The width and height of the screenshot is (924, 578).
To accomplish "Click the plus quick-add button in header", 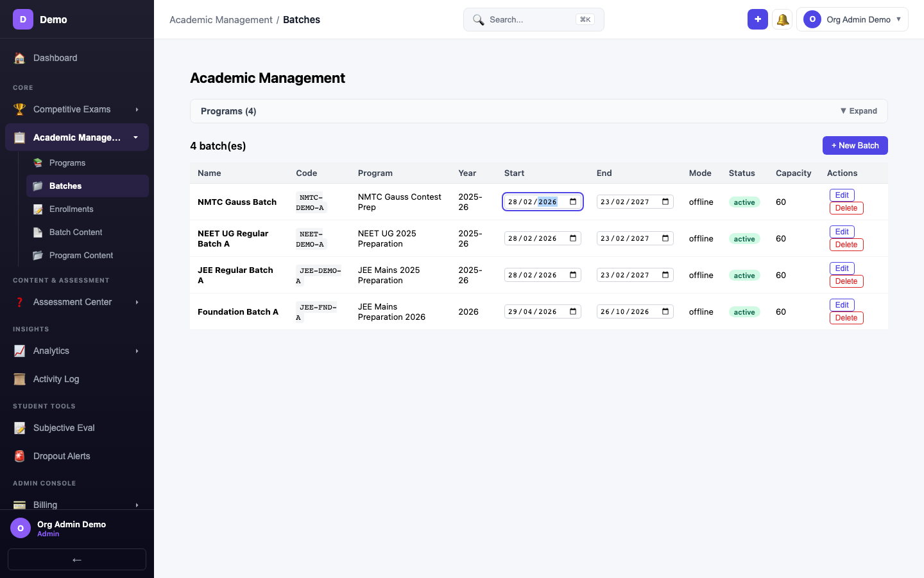I will pyautogui.click(x=758, y=19).
